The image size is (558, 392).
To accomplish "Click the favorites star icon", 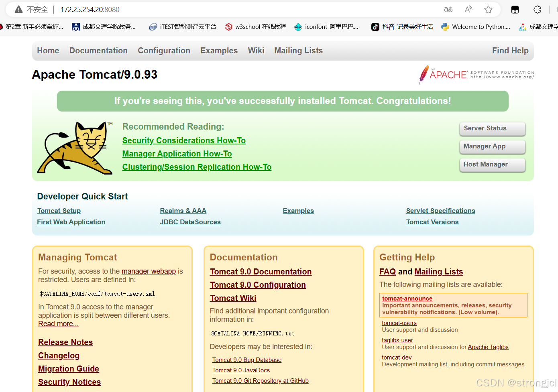I will coord(488,9).
